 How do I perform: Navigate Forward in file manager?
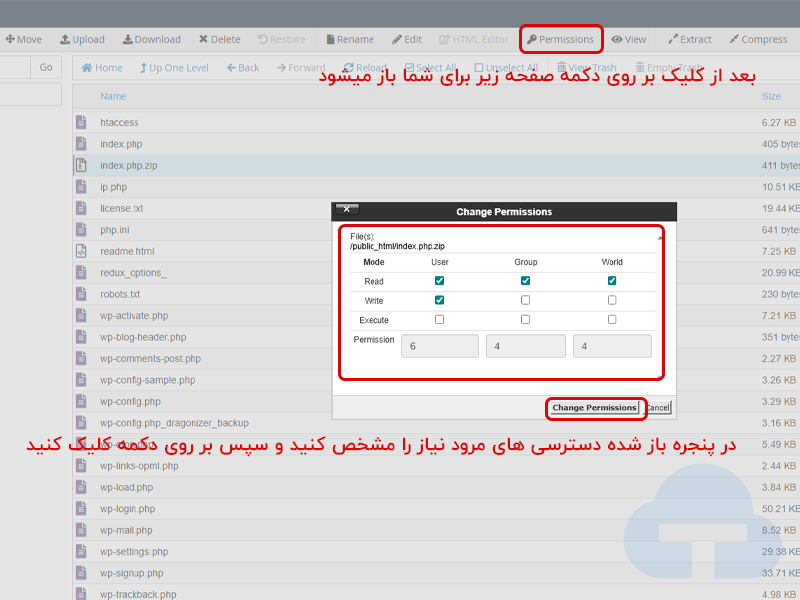tap(301, 68)
